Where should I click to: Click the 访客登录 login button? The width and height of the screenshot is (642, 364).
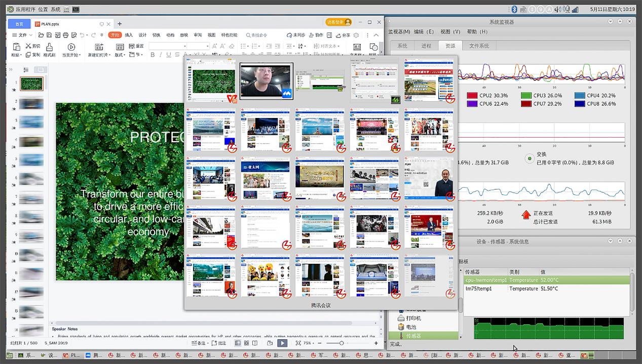tap(338, 22)
